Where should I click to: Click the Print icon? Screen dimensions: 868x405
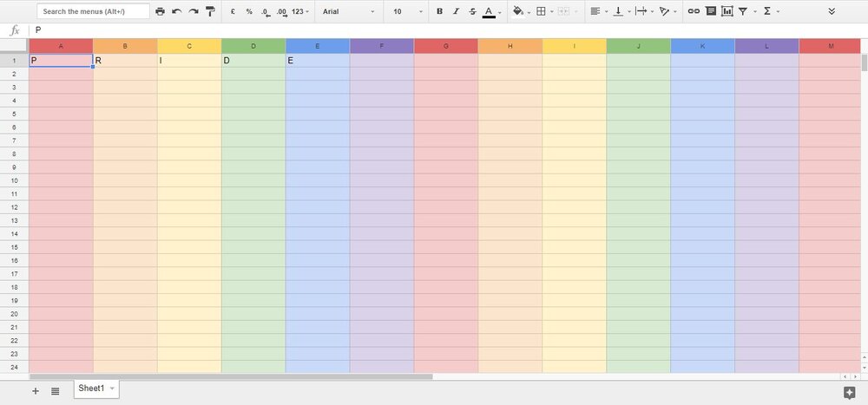point(160,11)
